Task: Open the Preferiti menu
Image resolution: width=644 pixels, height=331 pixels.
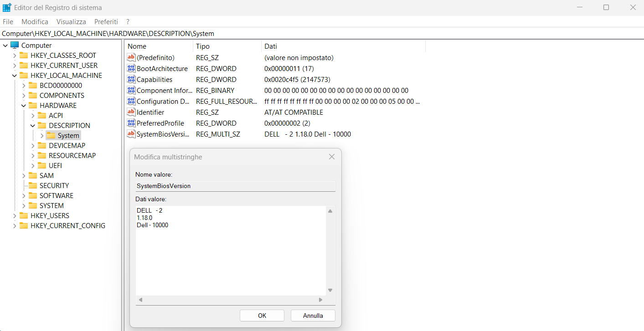Action: (x=106, y=22)
